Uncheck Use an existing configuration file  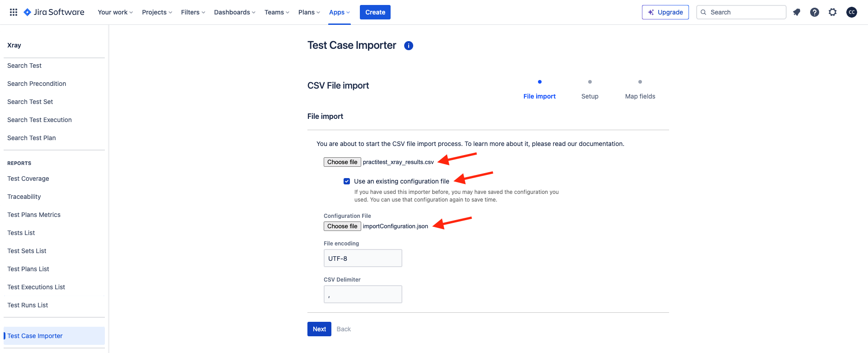tap(347, 181)
